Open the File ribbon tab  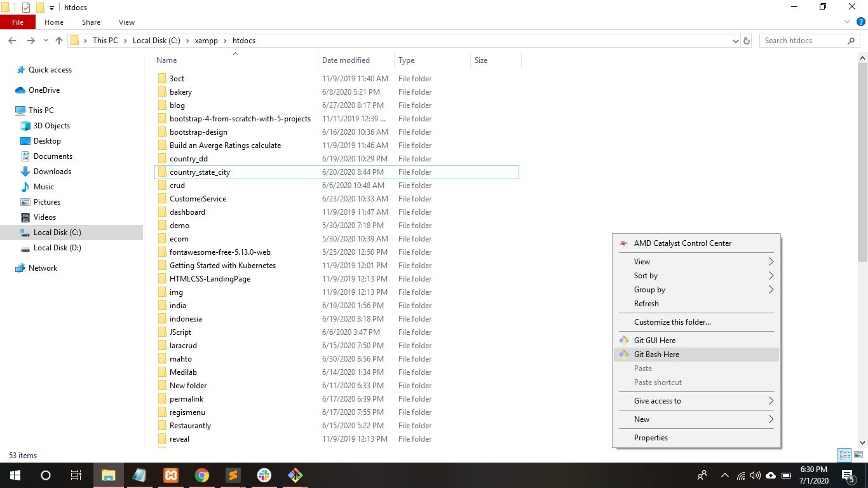18,22
